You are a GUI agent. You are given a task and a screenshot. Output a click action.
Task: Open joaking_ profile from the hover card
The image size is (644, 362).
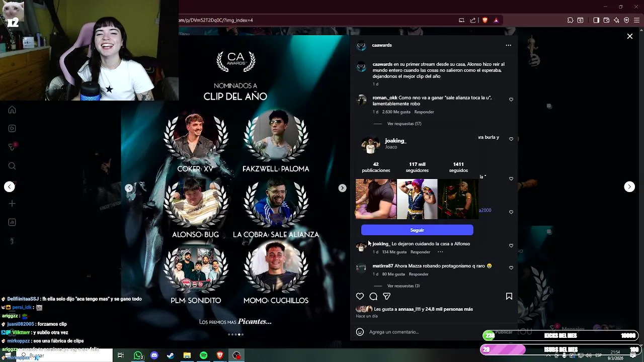(395, 141)
